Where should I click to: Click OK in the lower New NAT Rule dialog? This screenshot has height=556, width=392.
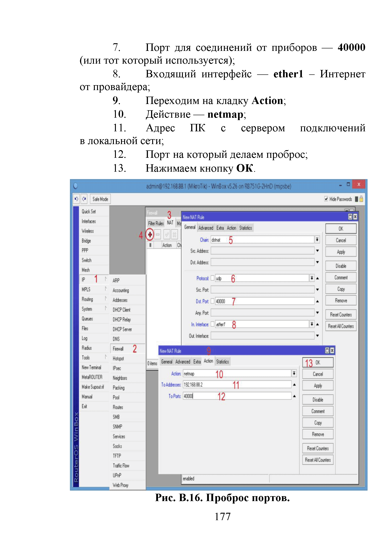[318, 363]
